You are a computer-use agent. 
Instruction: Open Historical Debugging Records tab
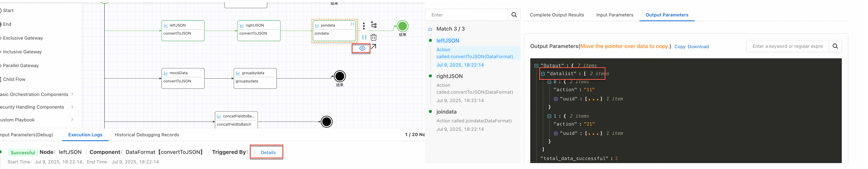(x=147, y=135)
